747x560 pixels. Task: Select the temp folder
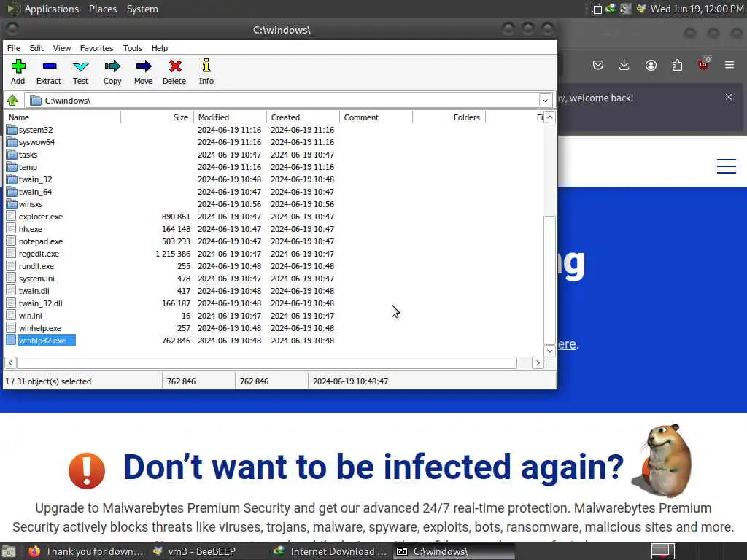pos(28,167)
